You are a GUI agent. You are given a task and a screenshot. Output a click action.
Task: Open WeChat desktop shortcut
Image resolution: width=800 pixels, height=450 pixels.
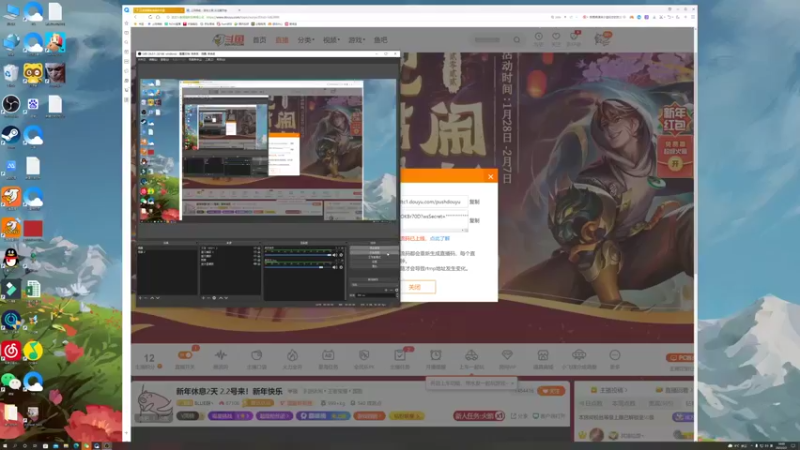tap(11, 381)
